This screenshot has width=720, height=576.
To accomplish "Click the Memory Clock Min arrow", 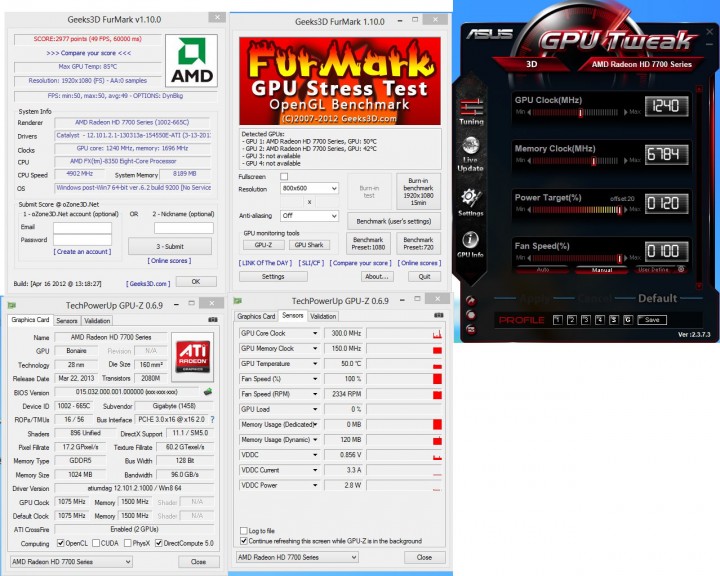I will coord(529,161).
